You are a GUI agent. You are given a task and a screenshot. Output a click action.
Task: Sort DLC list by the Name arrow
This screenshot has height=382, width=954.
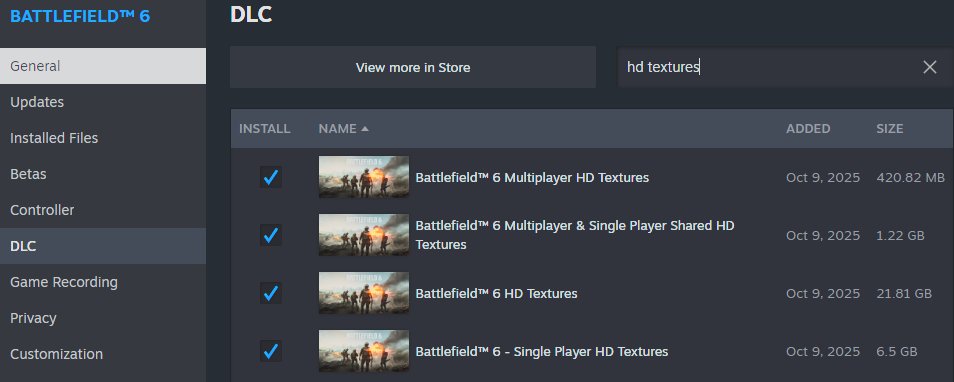pyautogui.click(x=364, y=129)
